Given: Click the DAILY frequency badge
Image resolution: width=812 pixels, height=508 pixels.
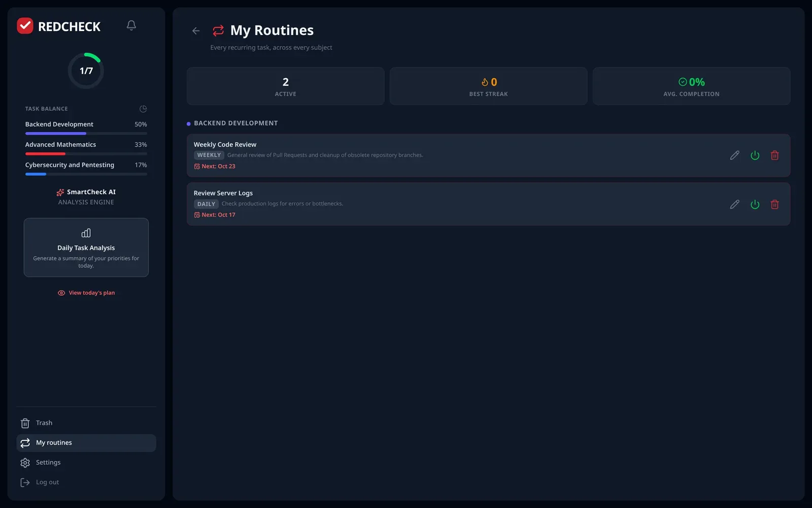Looking at the screenshot, I should click(206, 204).
